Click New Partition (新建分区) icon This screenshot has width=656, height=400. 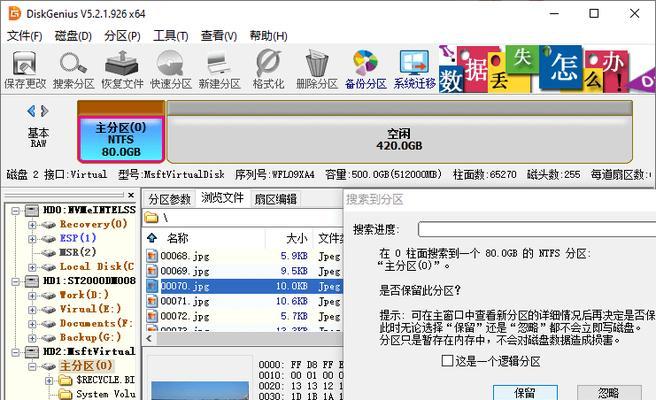(219, 70)
